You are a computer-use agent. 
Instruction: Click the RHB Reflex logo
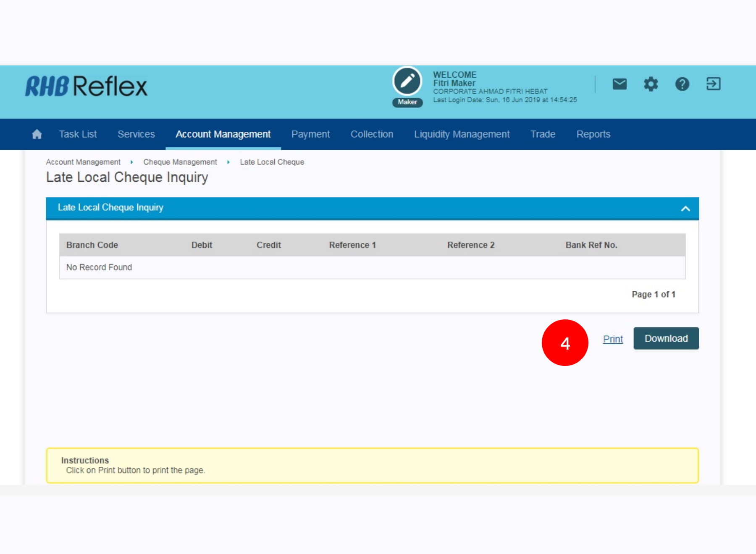coord(87,86)
